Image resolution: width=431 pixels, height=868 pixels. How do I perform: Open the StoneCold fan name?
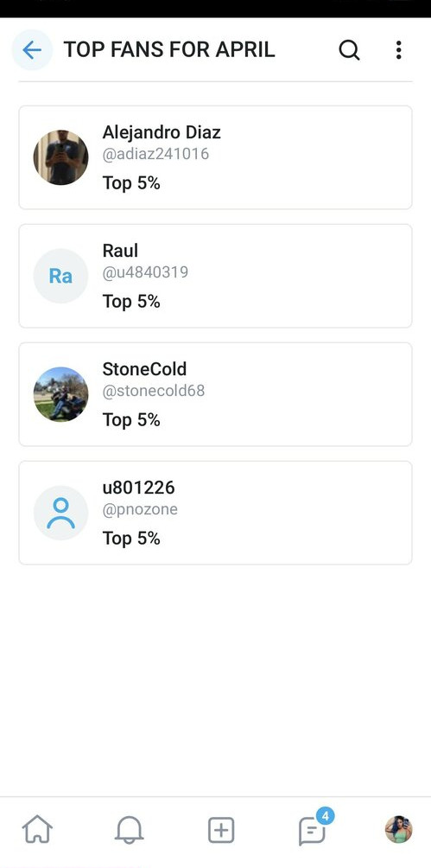144,369
